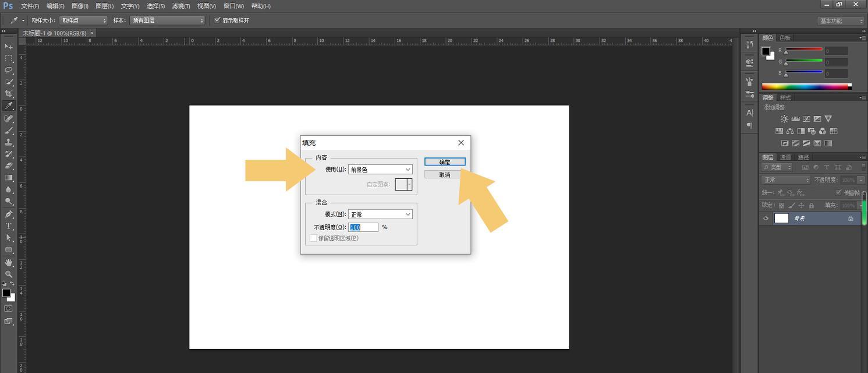Open 滤镜(T) menu
Image resolution: width=868 pixels, height=373 pixels.
coord(181,6)
